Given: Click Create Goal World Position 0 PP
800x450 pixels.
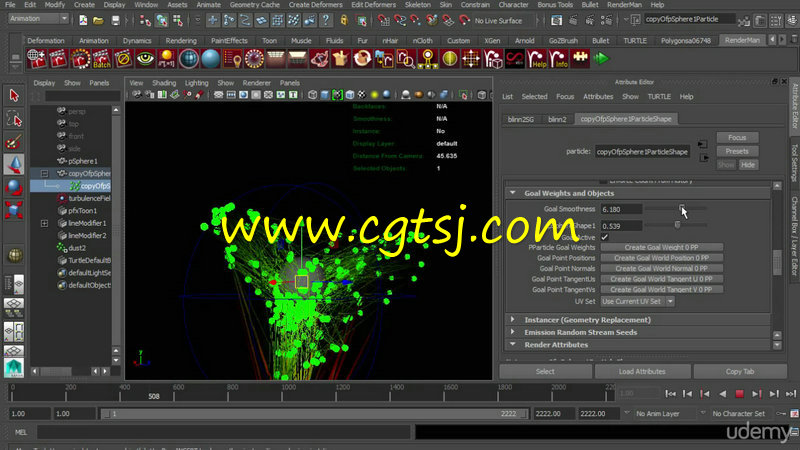Looking at the screenshot, I should 662,258.
